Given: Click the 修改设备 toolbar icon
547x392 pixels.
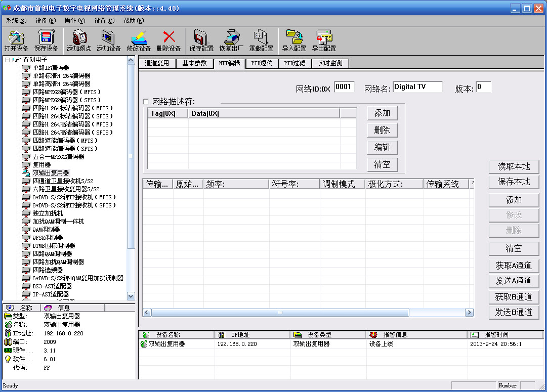Looking at the screenshot, I should coord(139,37).
